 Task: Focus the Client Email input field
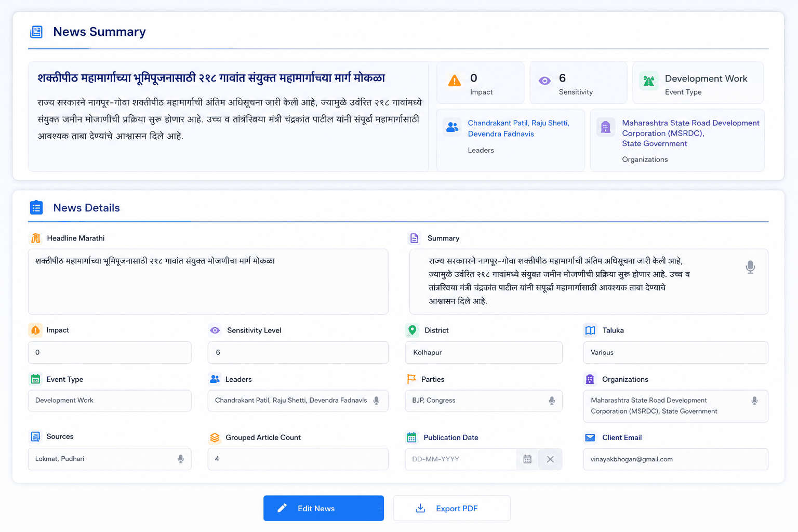[675, 459]
